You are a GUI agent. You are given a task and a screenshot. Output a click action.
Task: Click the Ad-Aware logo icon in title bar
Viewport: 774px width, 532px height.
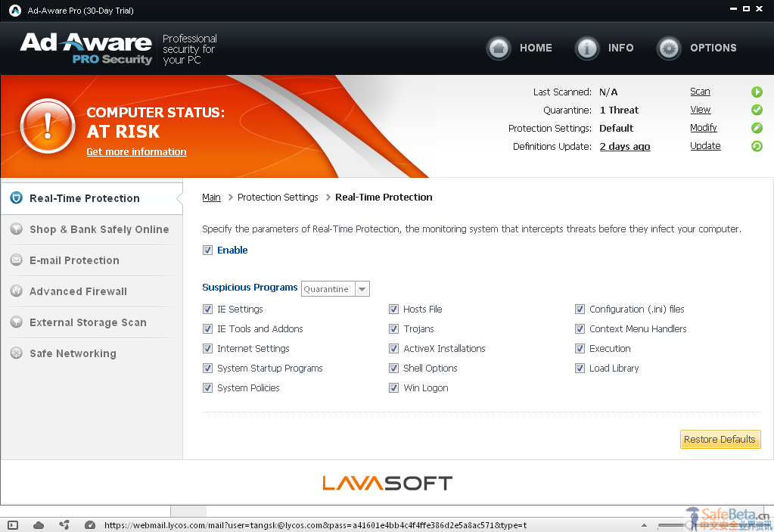point(15,11)
